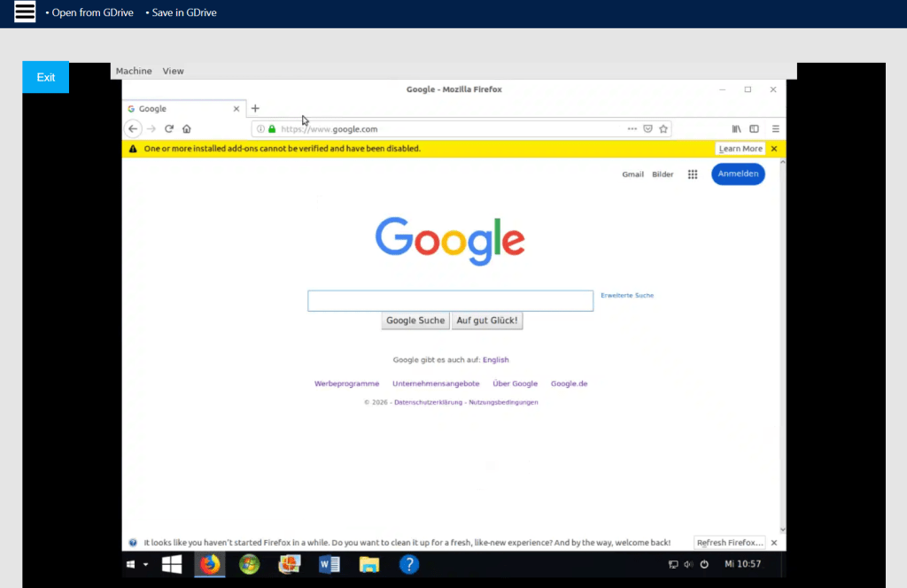Click small Windows logo at taskbar left

coord(131,564)
